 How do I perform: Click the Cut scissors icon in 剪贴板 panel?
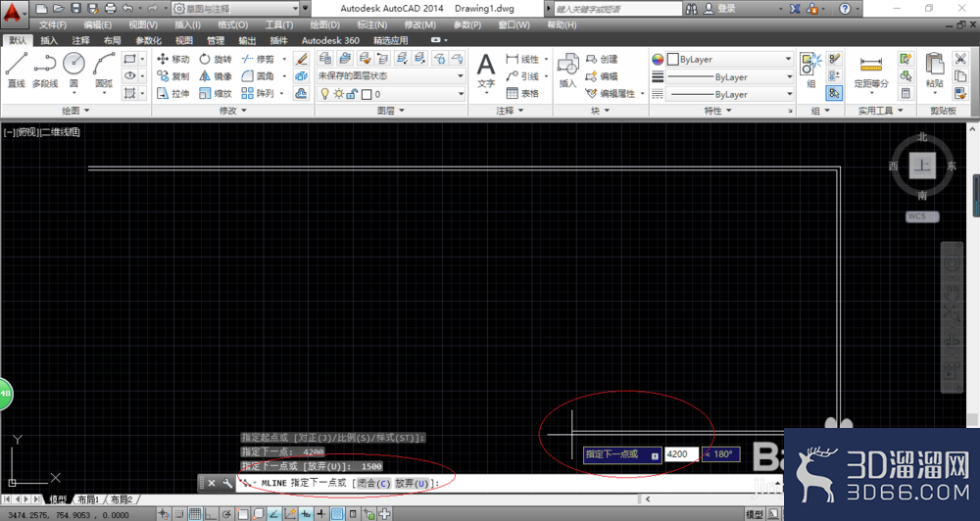click(x=960, y=59)
